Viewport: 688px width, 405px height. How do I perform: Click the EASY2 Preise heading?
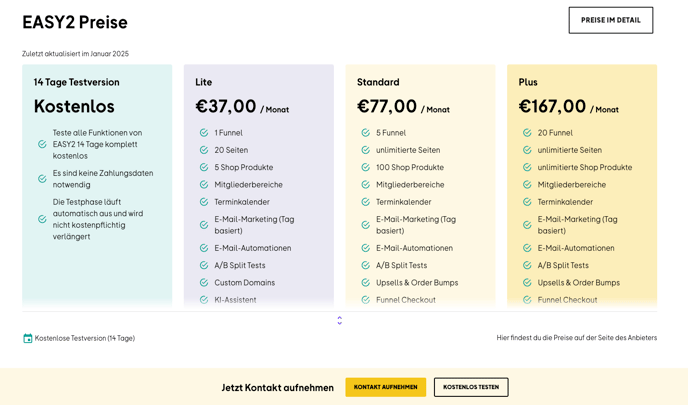coord(75,22)
